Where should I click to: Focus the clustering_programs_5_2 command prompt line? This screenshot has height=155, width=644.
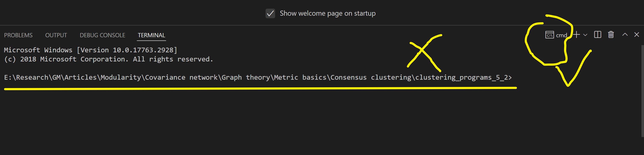[x=258, y=78]
